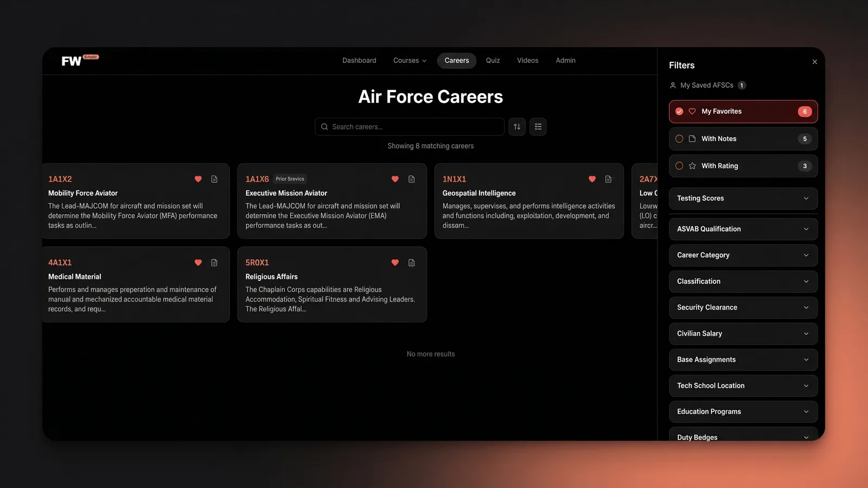Screen dimensions: 868x488
Task: Go to the Quiz tab
Action: pyautogui.click(x=493, y=60)
